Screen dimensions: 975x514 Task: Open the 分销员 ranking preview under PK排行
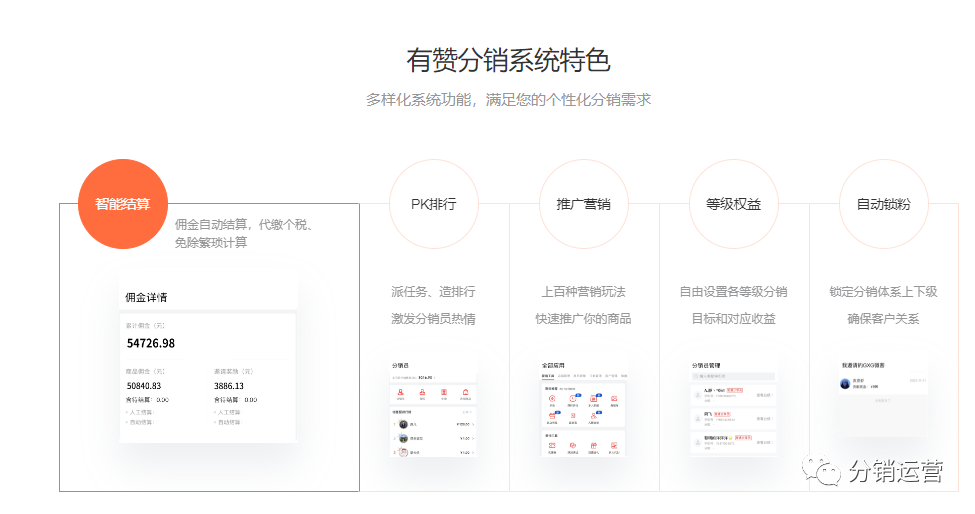433,408
